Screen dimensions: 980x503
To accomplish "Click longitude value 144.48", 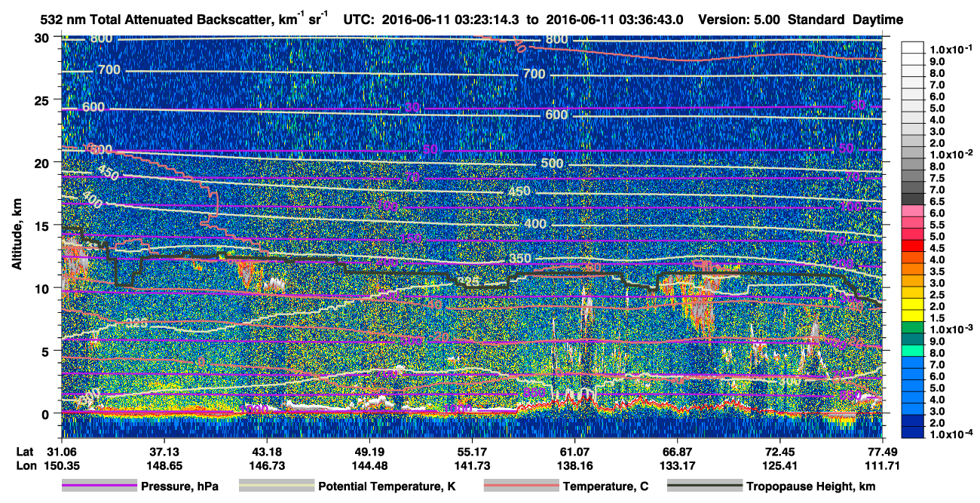I will tap(369, 465).
